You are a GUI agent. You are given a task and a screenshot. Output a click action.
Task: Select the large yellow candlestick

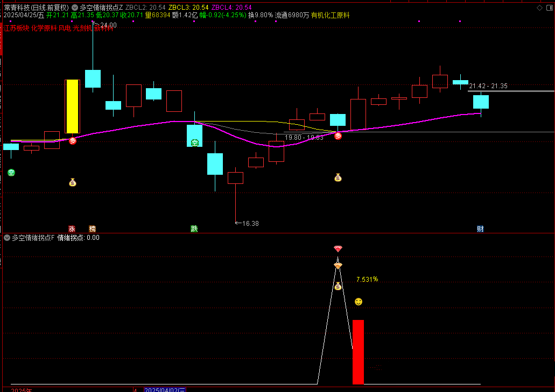(x=72, y=106)
